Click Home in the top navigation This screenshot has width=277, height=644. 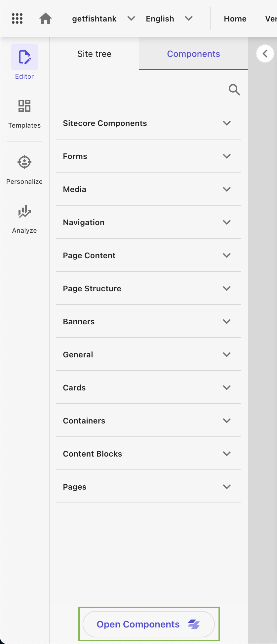(x=235, y=19)
